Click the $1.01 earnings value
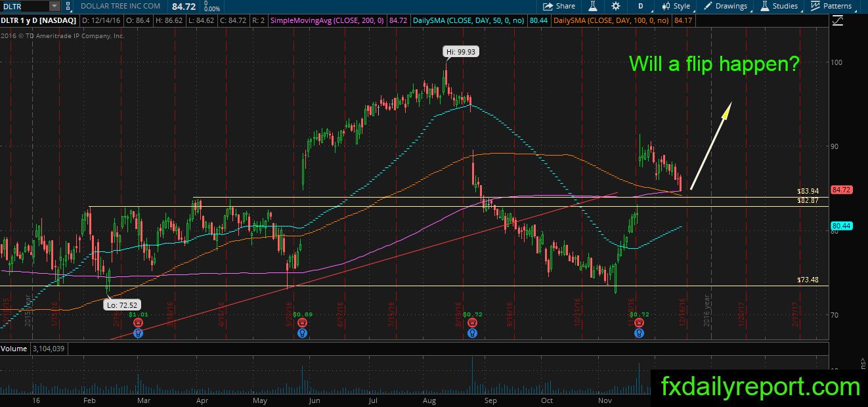 click(138, 314)
